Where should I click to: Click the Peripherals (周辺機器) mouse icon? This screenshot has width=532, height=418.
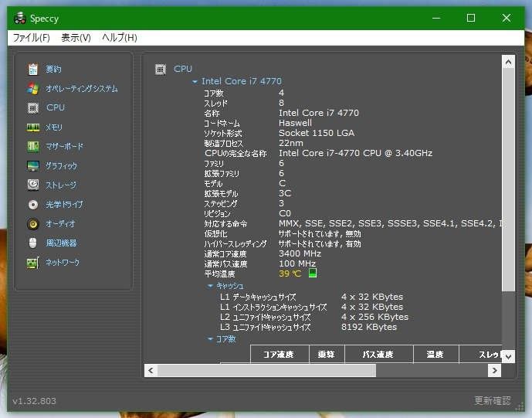pos(33,243)
